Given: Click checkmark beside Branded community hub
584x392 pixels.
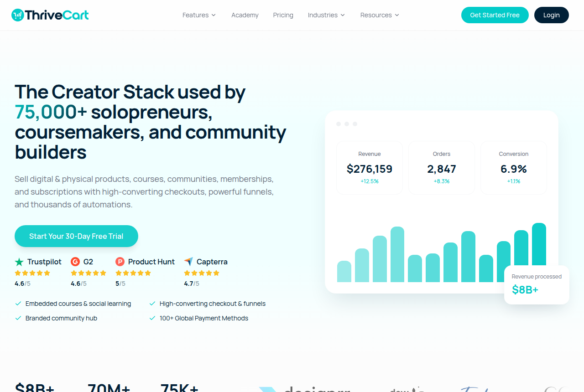Looking at the screenshot, I should click(18, 318).
